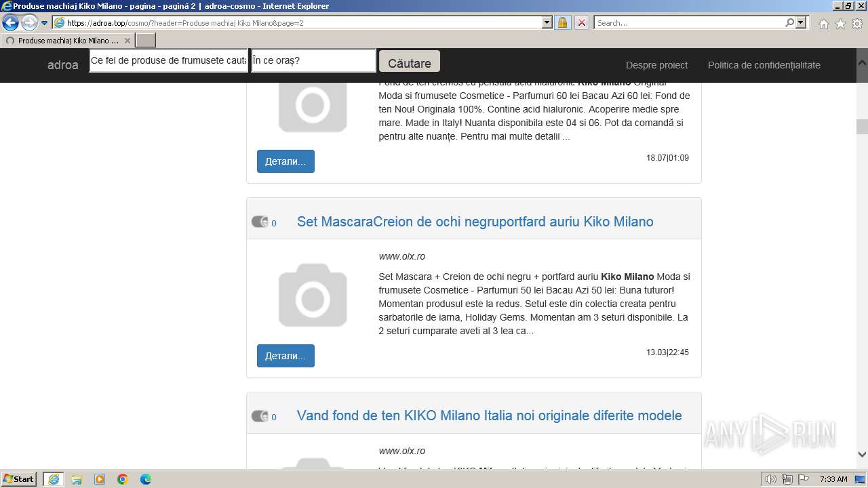Image resolution: width=868 pixels, height=488 pixels.
Task: Launch Microsoft Edge from taskbar
Action: coord(146,479)
